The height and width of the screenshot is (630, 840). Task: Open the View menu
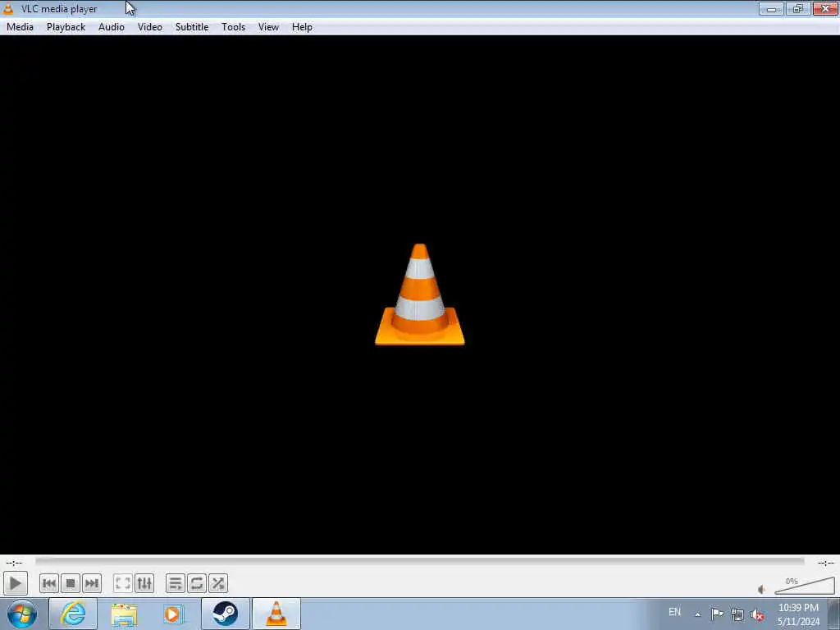click(268, 27)
